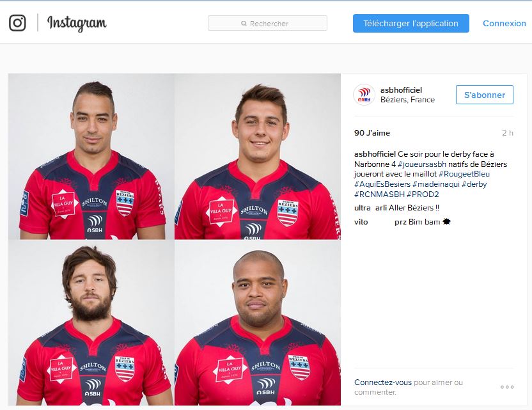
Task: Open the Connexion login link
Action: pyautogui.click(x=504, y=24)
